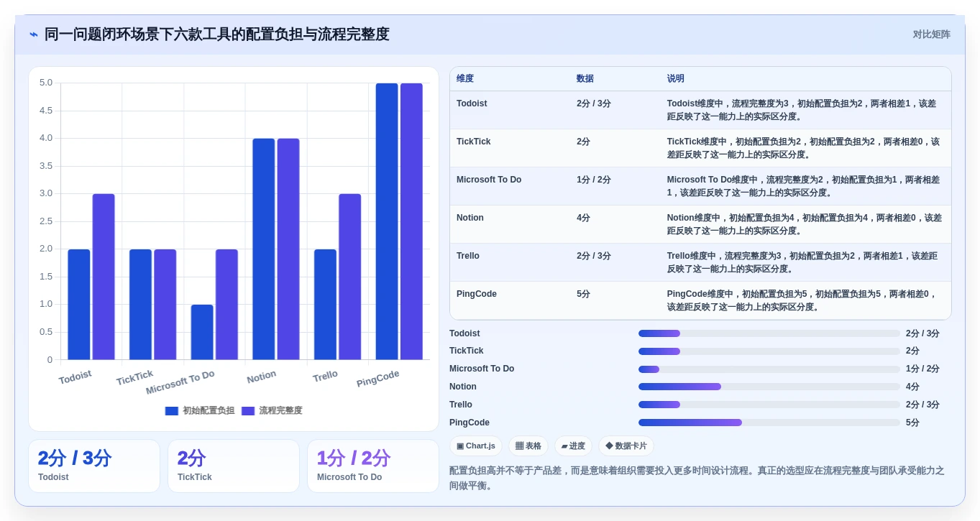Image resolution: width=980 pixels, height=521 pixels.
Task: Click the Microsoft To Do progress bar
Action: [x=769, y=369]
